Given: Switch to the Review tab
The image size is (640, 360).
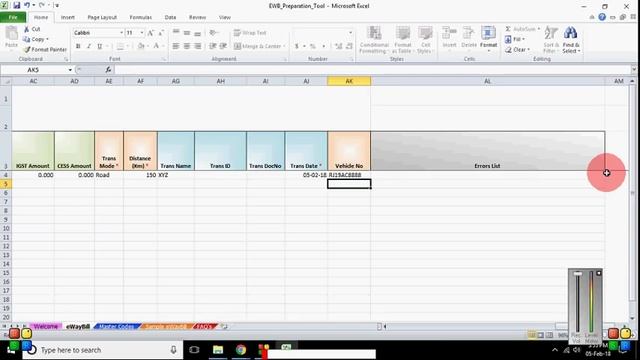Looking at the screenshot, I should click(x=197, y=18).
